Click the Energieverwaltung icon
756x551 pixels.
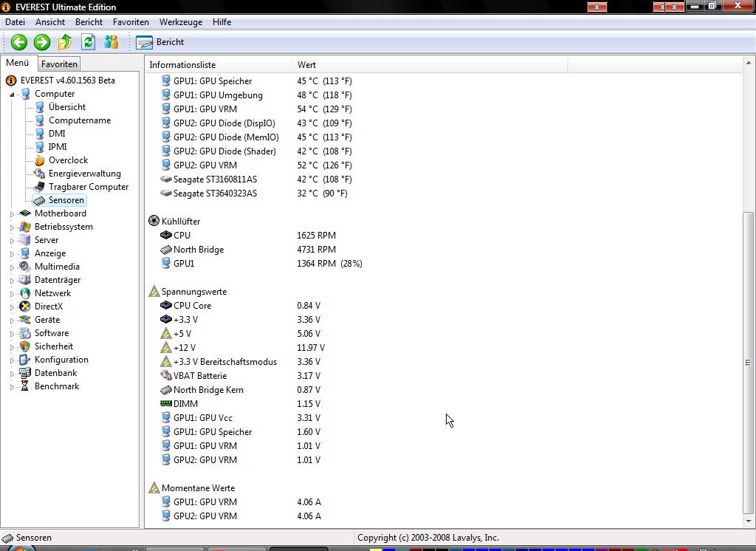pos(40,174)
